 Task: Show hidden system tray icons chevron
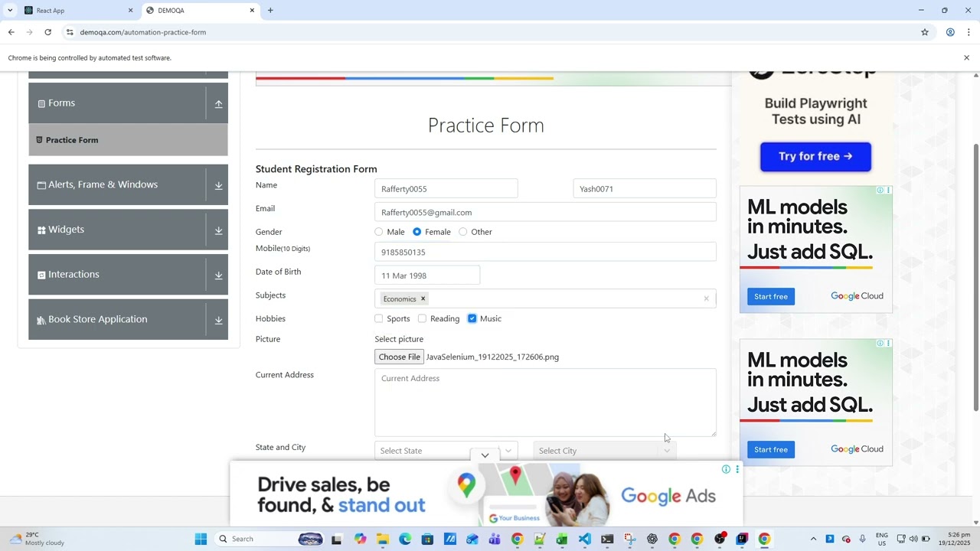[x=813, y=539]
